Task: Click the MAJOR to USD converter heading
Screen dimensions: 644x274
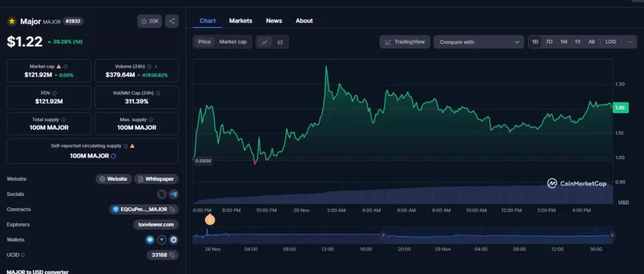Action: pos(37,271)
